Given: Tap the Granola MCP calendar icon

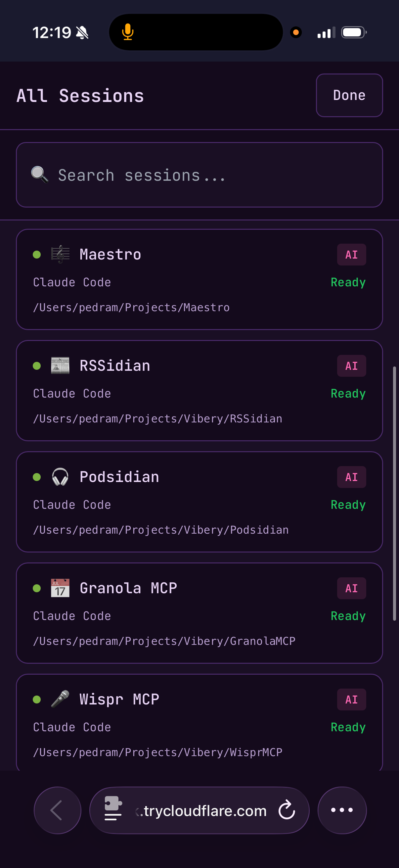Looking at the screenshot, I should (60, 588).
